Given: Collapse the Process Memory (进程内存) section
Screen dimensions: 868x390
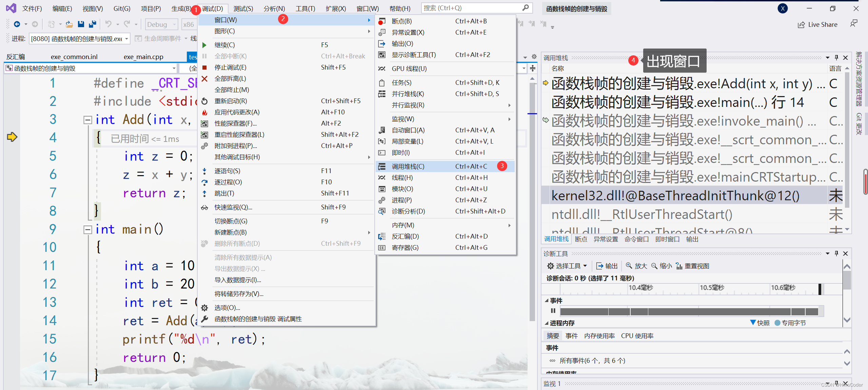Looking at the screenshot, I should [546, 323].
